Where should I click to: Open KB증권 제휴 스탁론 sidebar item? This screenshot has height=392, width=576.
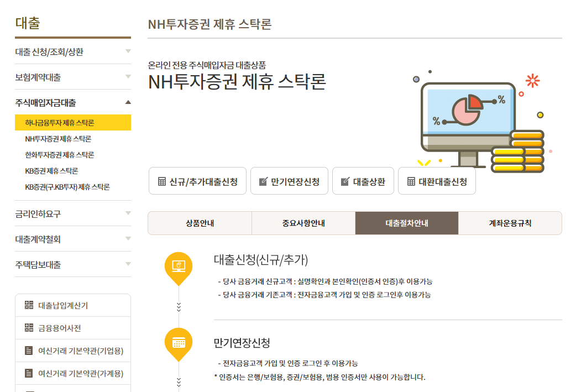coord(51,171)
